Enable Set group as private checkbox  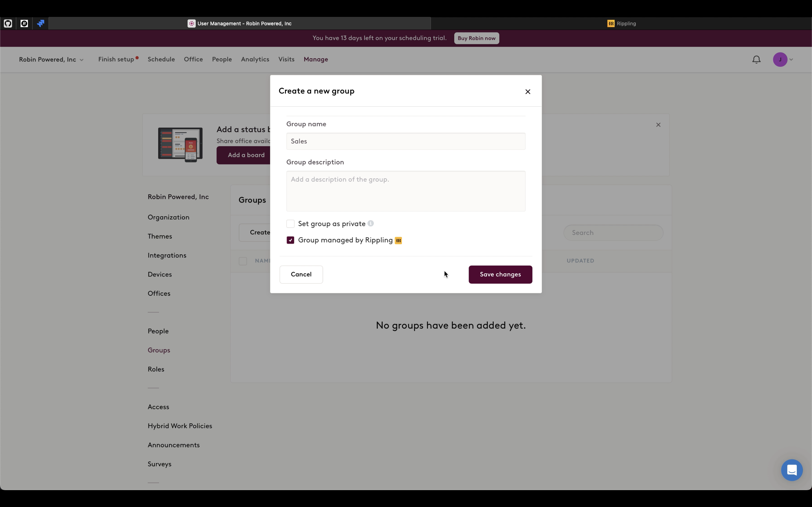click(x=290, y=224)
